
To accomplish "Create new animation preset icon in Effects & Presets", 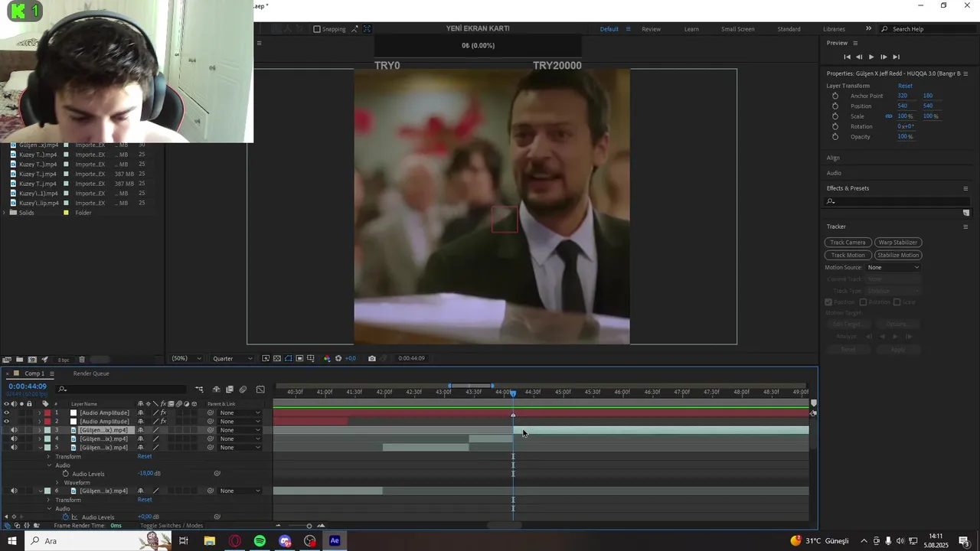I will point(966,214).
